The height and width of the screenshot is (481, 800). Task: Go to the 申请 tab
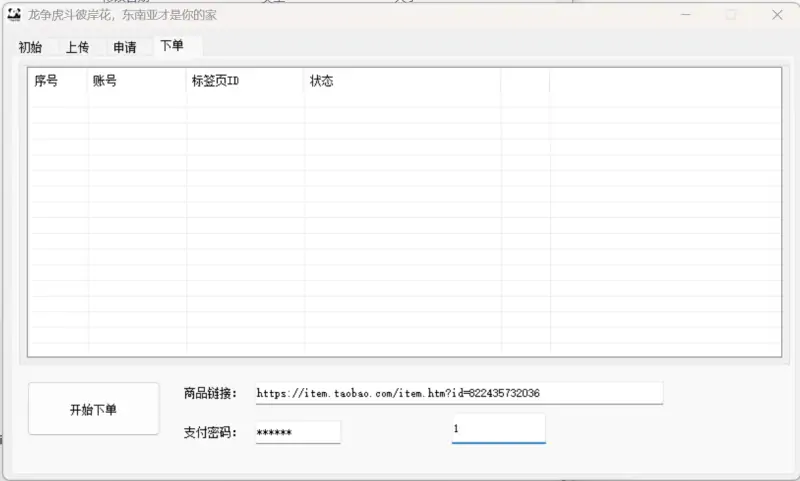[125, 47]
